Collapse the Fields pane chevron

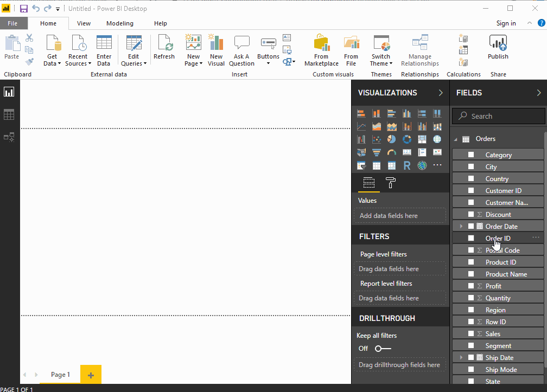[539, 93]
